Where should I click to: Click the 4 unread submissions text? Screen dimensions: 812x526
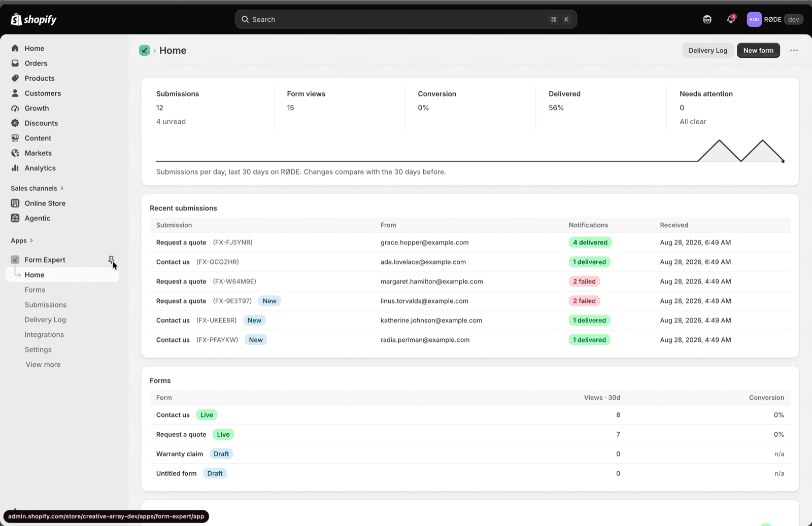click(x=171, y=122)
